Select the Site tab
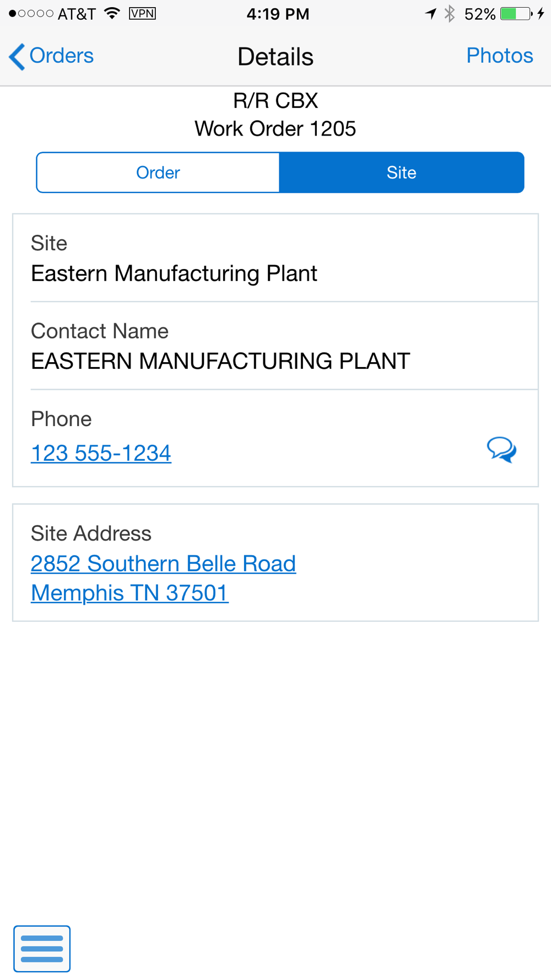Screen dimensions: 551x980 point(402,173)
